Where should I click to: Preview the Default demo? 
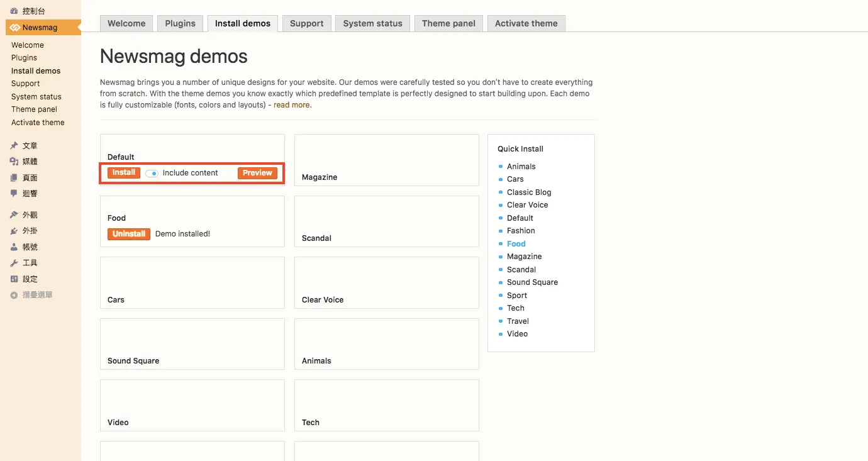click(x=257, y=173)
